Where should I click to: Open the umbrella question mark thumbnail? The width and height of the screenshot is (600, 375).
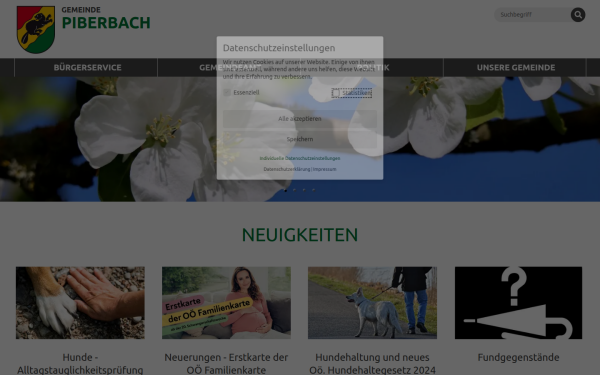pos(518,303)
